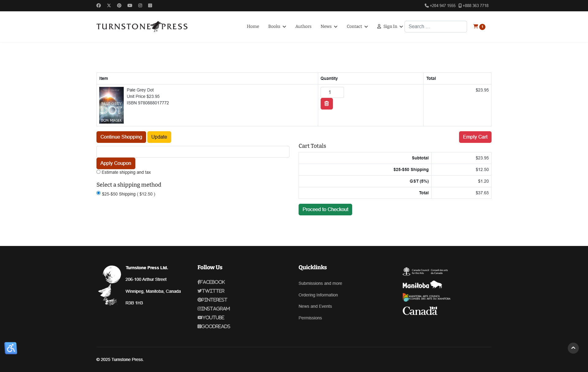This screenshot has width=588, height=372.
Task: Click the Manitoba Arts Council logo
Action: 426,297
